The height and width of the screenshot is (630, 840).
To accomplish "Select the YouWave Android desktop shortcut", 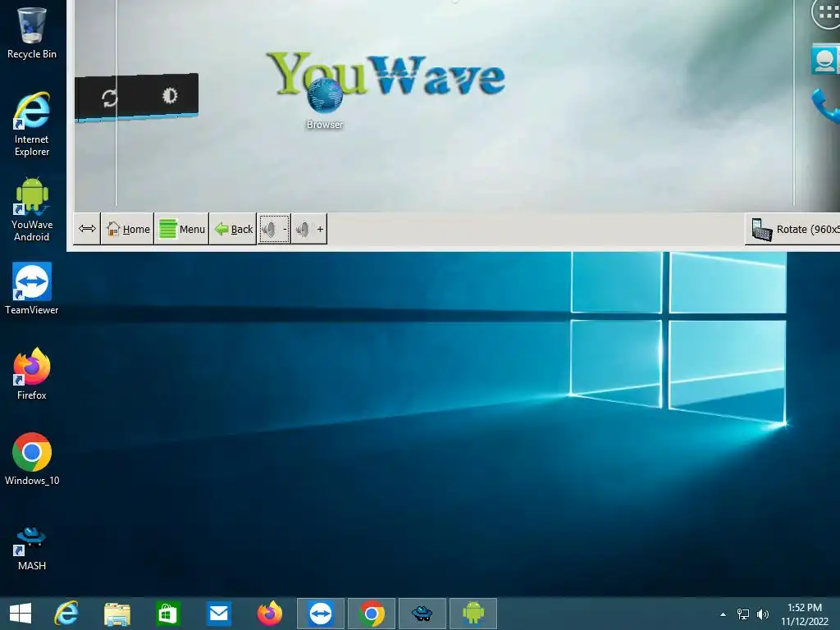I will click(x=32, y=209).
